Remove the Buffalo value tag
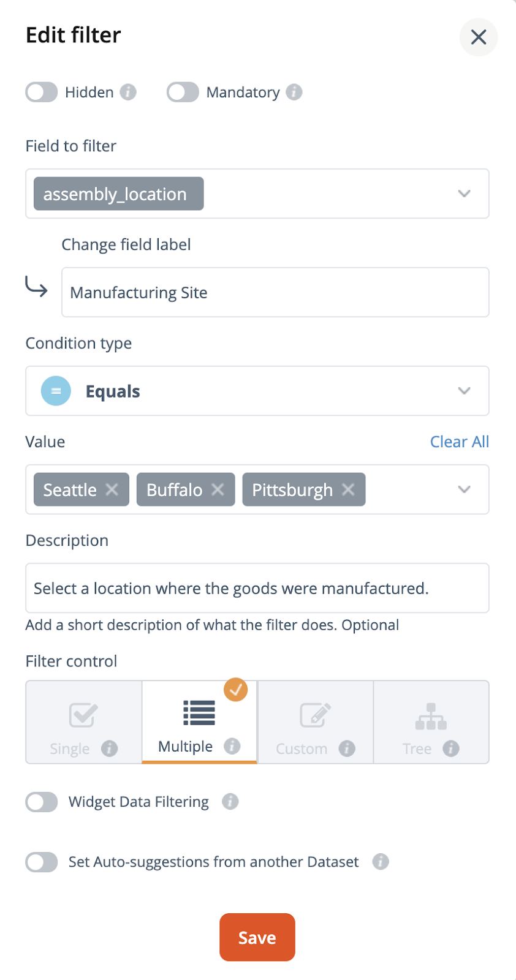 tap(218, 489)
